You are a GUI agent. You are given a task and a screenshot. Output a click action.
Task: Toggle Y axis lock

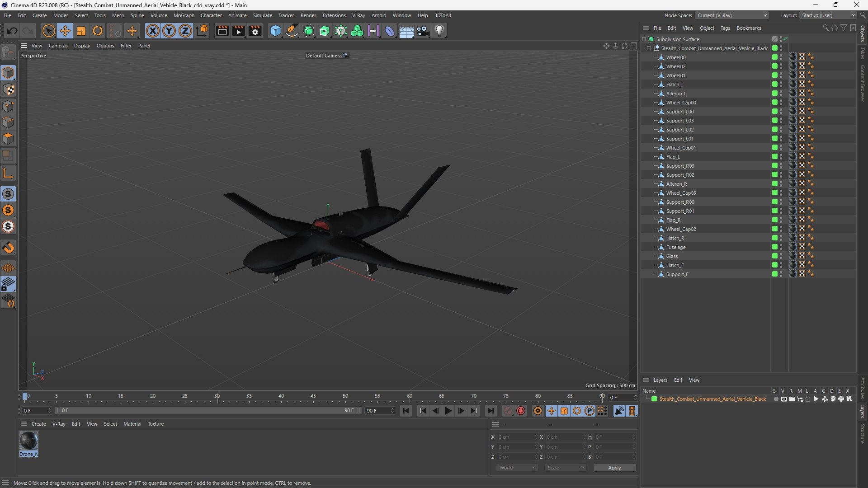(169, 31)
